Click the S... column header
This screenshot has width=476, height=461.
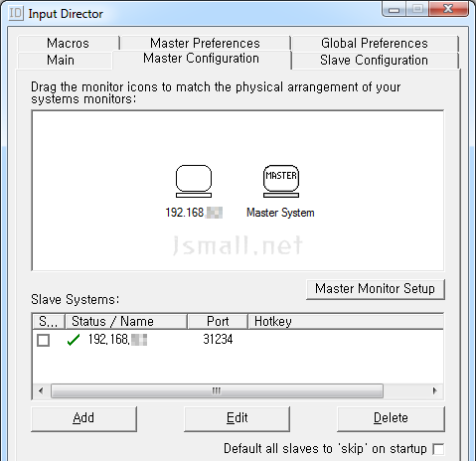[x=49, y=322]
